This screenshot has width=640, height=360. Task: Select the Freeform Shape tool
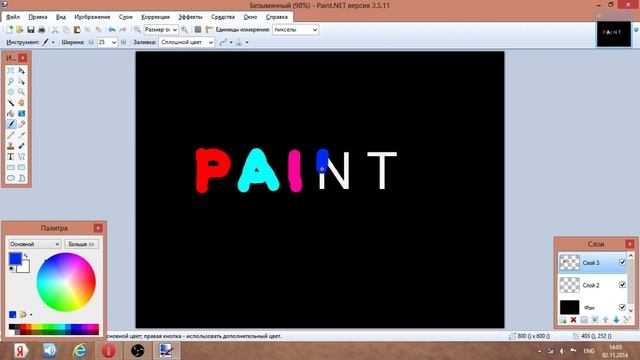click(22, 178)
